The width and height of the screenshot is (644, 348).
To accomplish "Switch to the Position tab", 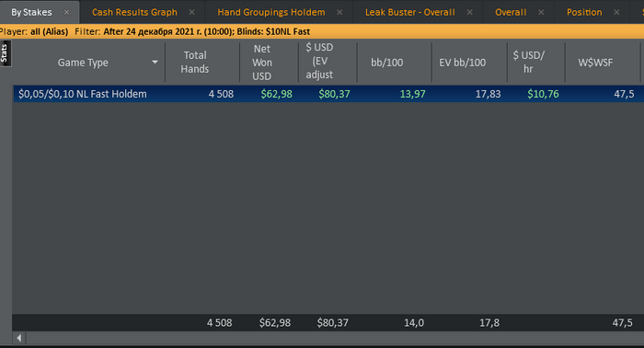I will coord(584,12).
